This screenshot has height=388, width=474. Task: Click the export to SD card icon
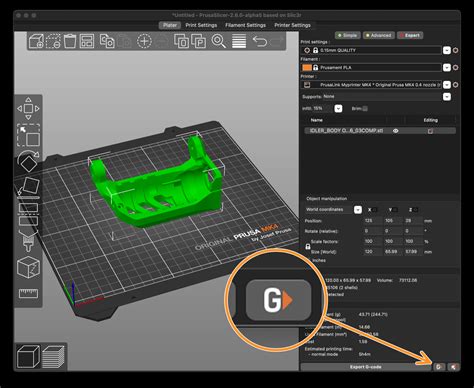click(x=453, y=367)
